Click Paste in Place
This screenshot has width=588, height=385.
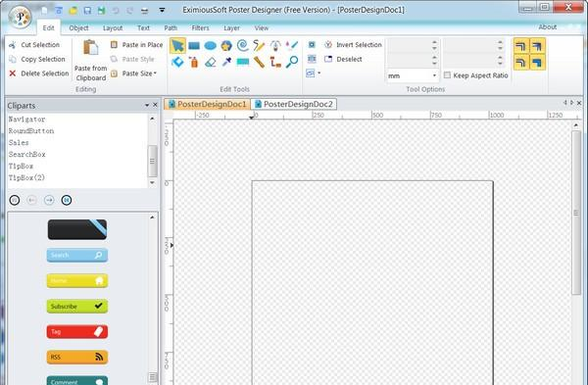coord(137,45)
